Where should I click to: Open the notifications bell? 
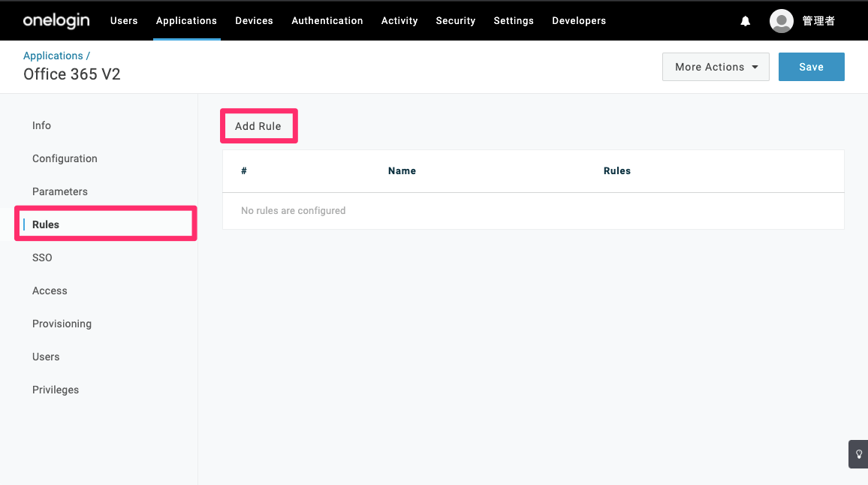[745, 21]
